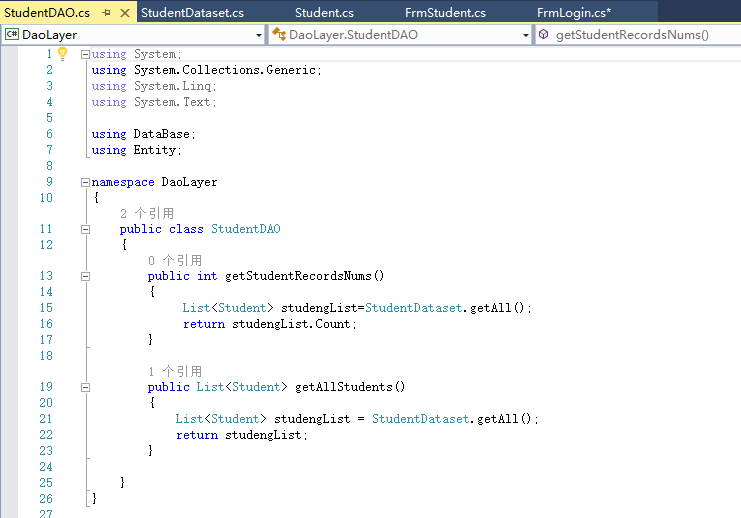Open the FrmStudent.cs tab
The image size is (741, 518).
(x=445, y=13)
